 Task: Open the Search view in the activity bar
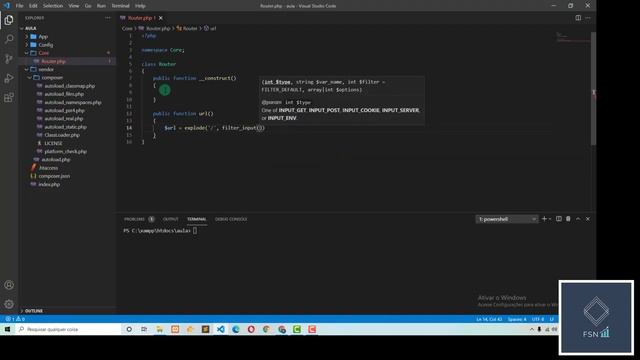coord(9,39)
